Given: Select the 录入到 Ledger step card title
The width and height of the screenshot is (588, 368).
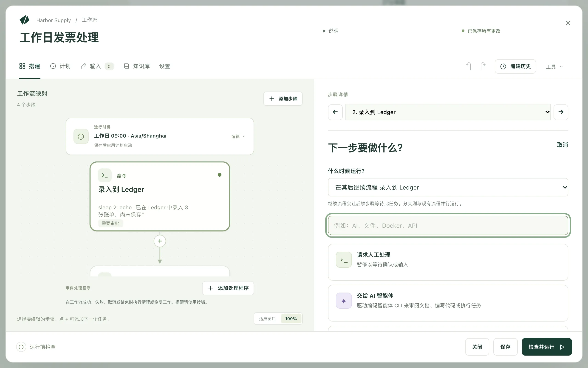Looking at the screenshot, I should 121,189.
